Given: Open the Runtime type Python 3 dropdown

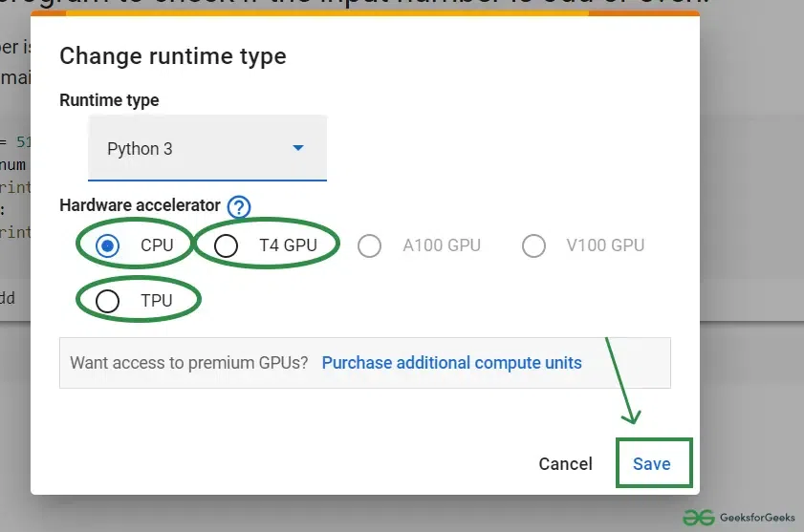Looking at the screenshot, I should pyautogui.click(x=206, y=149).
